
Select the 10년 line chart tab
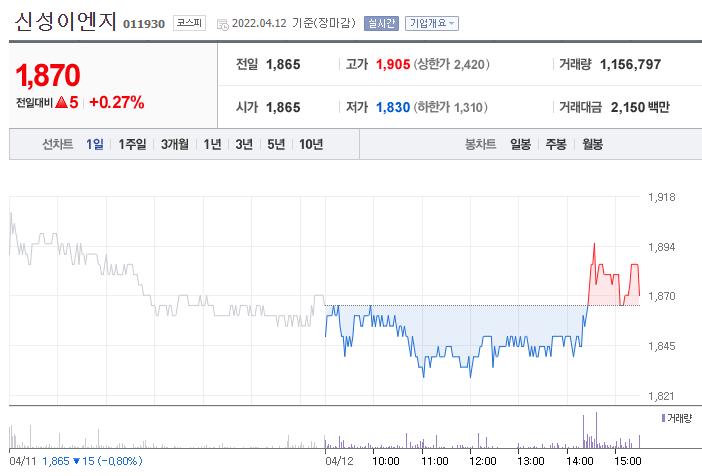point(311,144)
